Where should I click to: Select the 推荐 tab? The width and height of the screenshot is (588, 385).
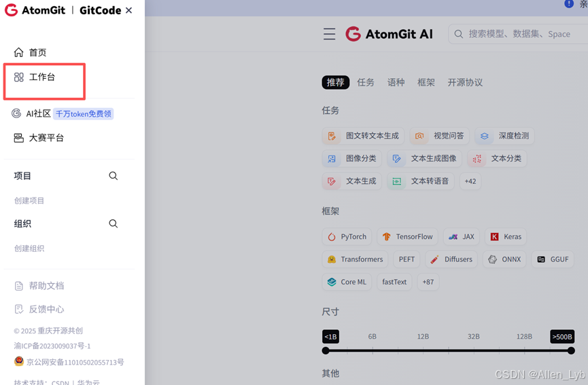(x=335, y=82)
